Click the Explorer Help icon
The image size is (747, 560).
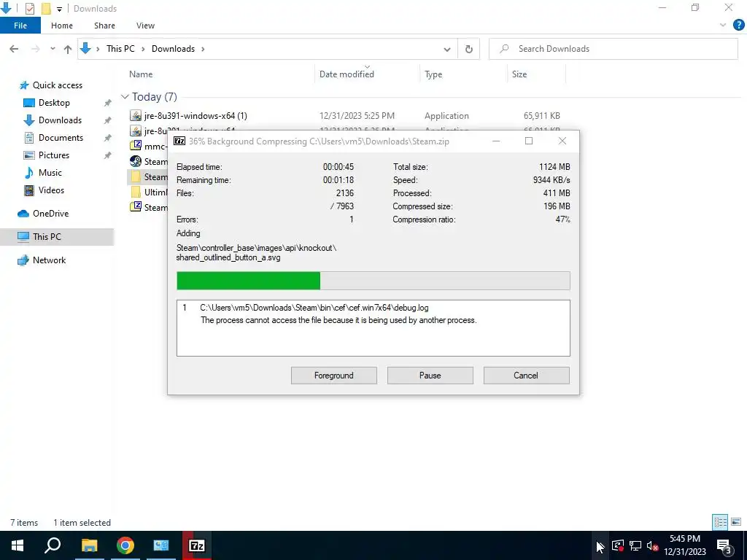(x=738, y=26)
